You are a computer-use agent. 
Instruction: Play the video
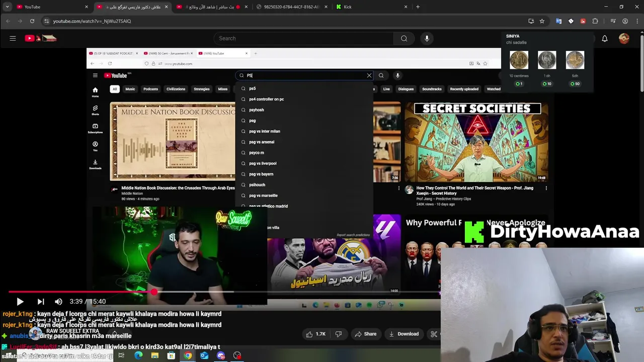click(20, 302)
